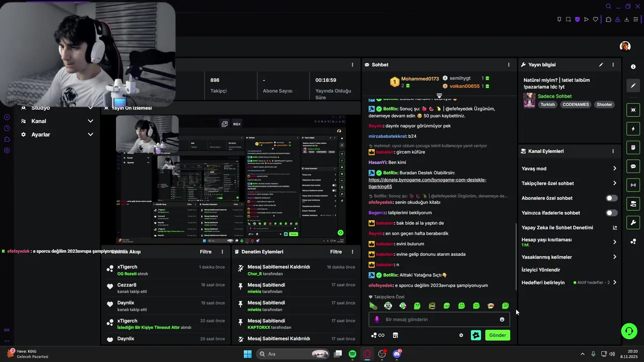Viewport: 644px width, 362px height.
Task: Click the RGX button on preview
Action: 236,124
